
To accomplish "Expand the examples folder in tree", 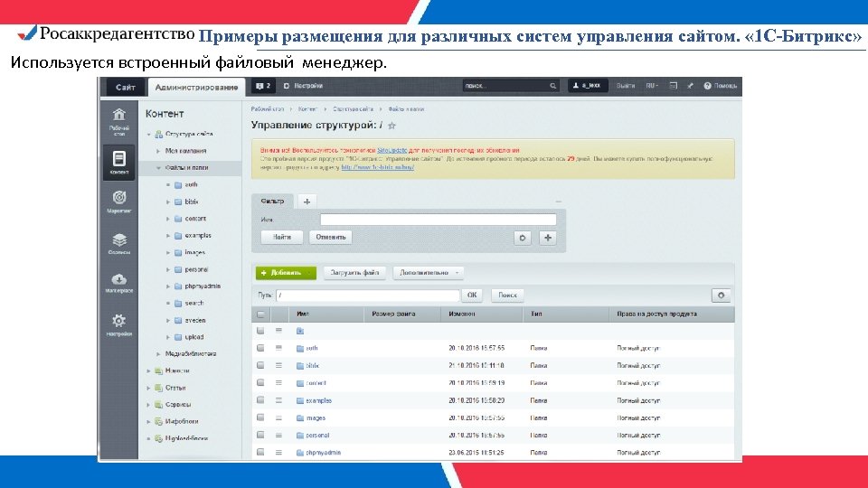I will (168, 236).
